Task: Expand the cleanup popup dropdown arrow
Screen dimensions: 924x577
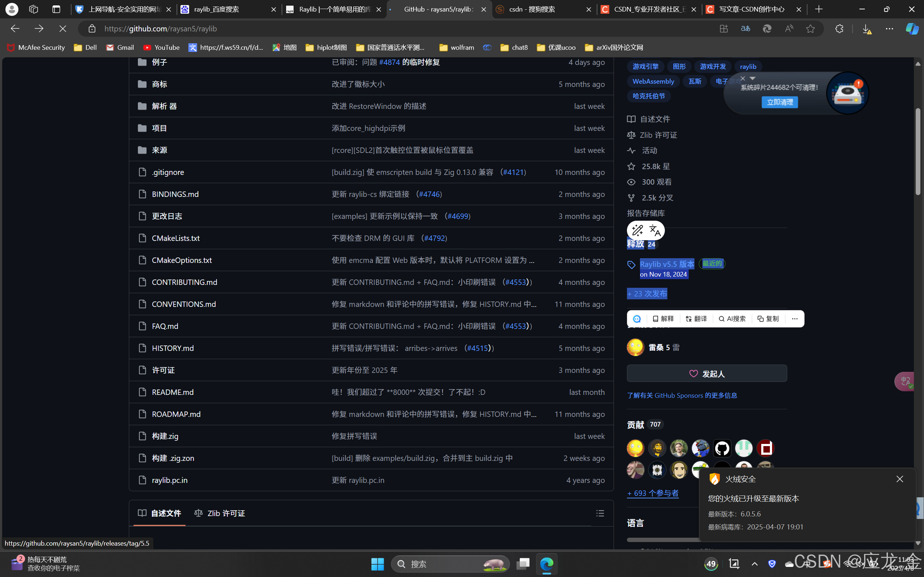Action: 753,78
